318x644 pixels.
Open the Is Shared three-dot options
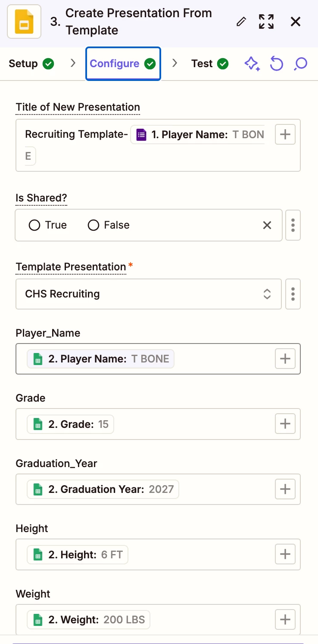293,225
